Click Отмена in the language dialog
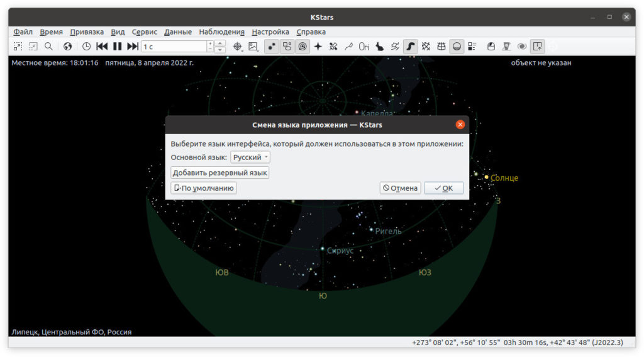This screenshot has height=357, width=644. (400, 188)
